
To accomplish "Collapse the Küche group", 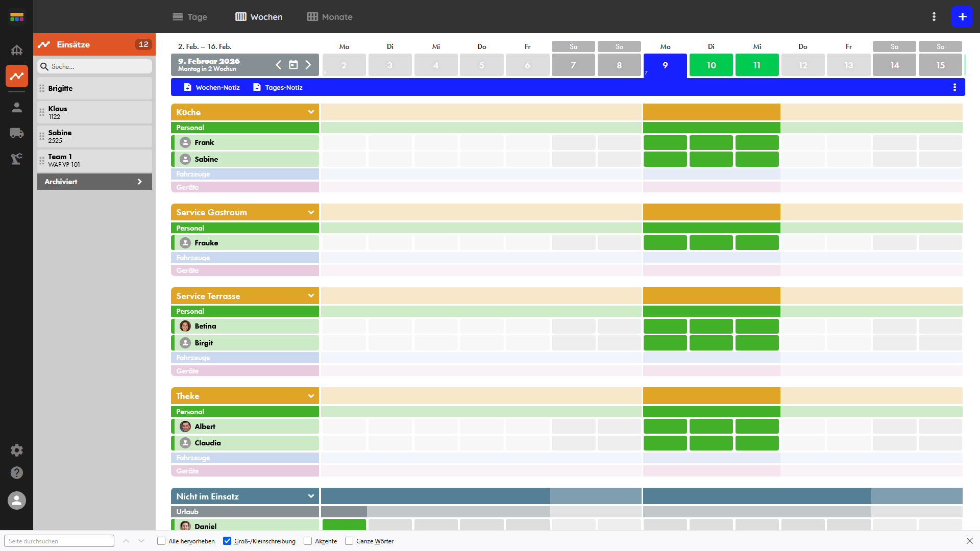I will (311, 112).
